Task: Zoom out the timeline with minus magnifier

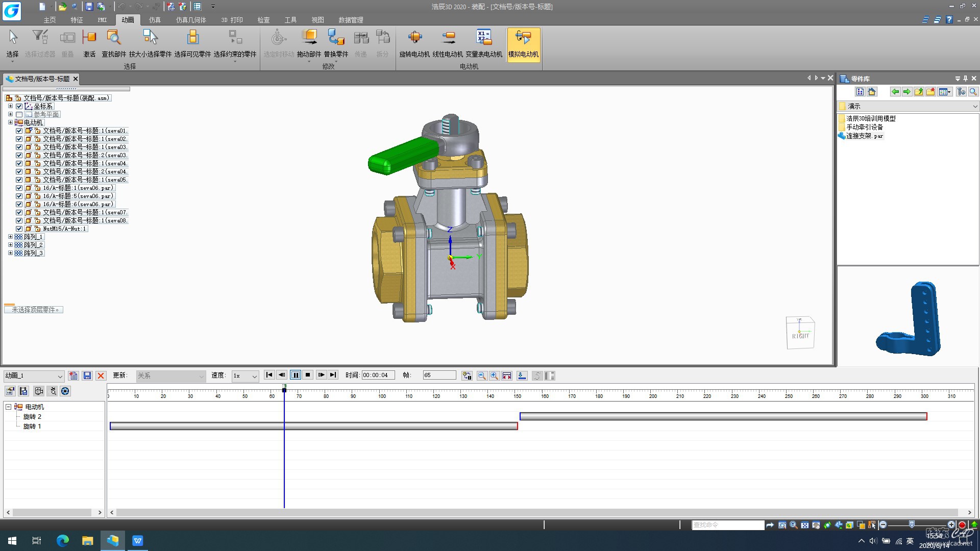Action: (481, 375)
